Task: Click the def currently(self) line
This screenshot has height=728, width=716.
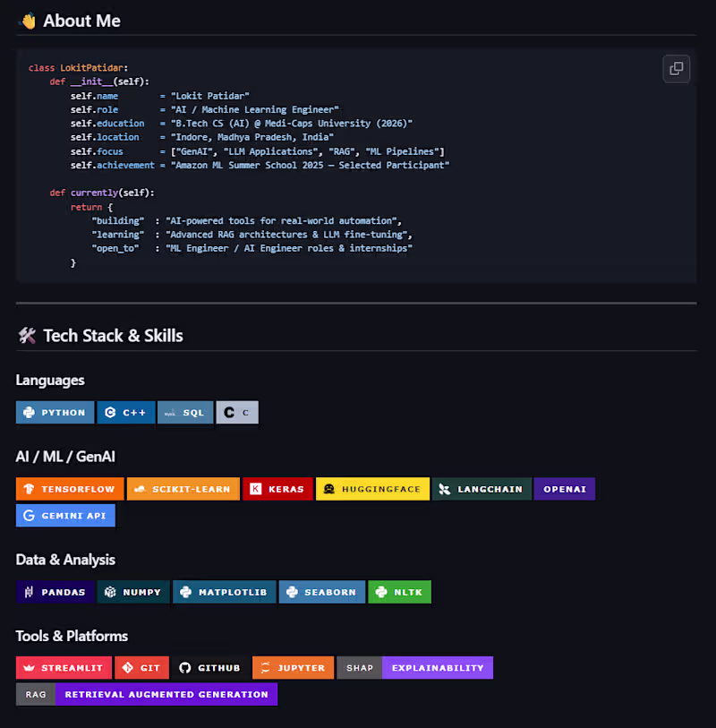Action: coord(102,193)
